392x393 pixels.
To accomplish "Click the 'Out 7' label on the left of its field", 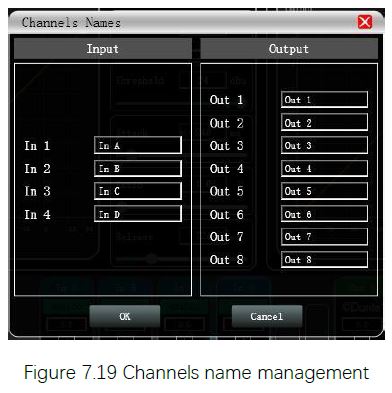I will [227, 237].
